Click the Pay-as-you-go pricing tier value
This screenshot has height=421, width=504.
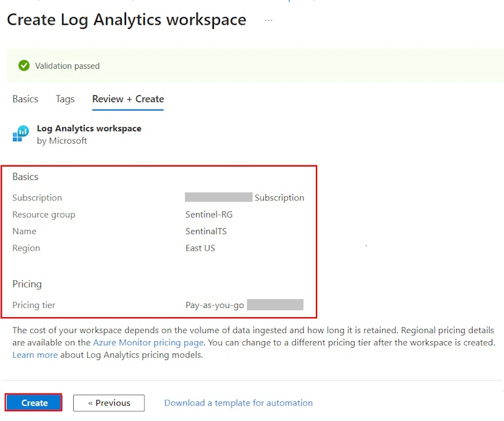(x=215, y=305)
